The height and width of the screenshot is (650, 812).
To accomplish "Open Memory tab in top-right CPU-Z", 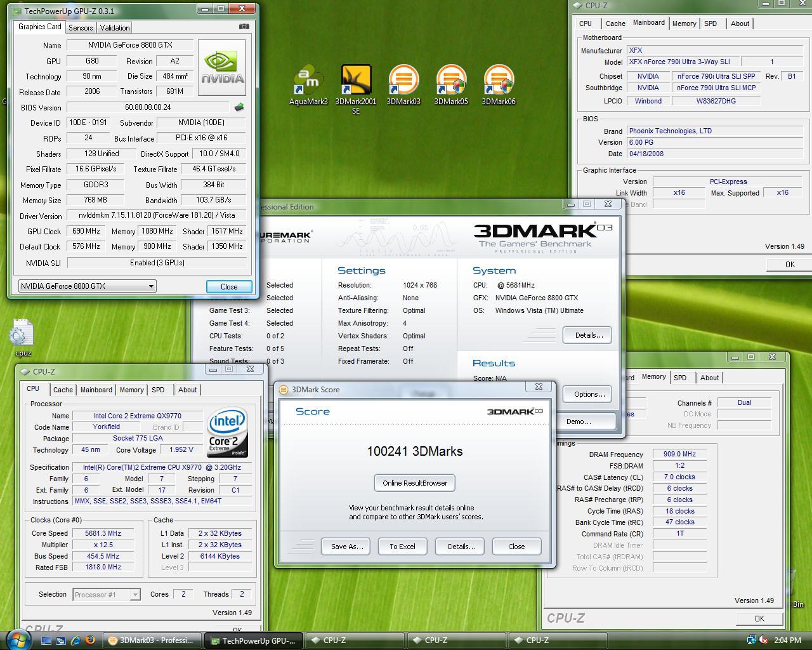I will click(684, 23).
